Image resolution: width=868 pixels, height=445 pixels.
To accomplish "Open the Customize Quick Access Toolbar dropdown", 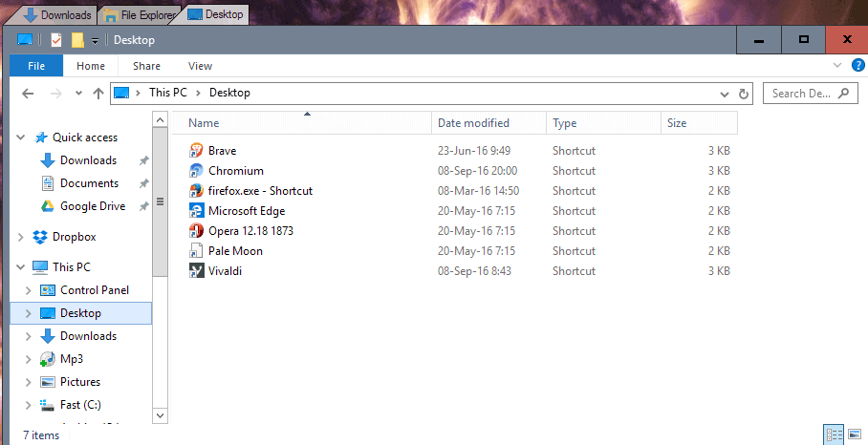I will point(96,40).
